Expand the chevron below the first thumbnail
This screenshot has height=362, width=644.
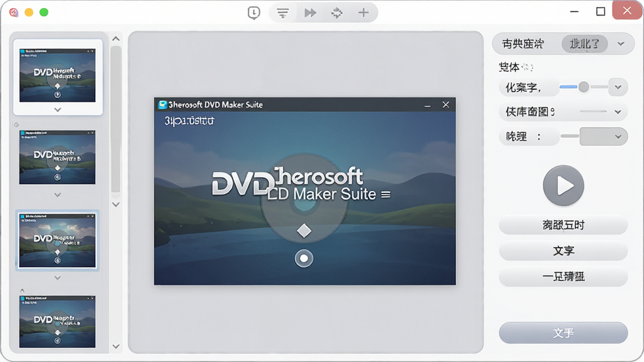point(57,110)
